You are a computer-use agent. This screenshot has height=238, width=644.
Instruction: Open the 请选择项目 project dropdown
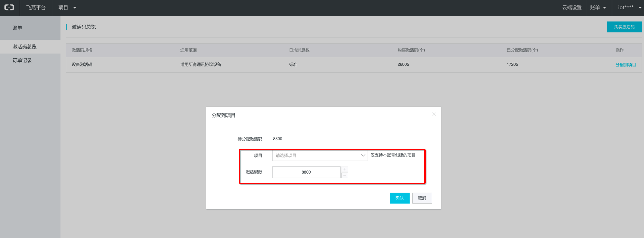pos(320,155)
